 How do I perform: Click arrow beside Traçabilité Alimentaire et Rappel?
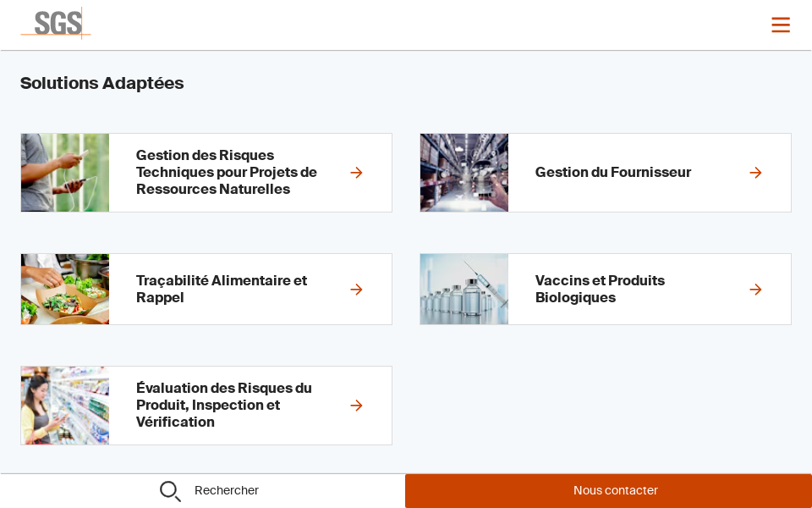coord(356,290)
